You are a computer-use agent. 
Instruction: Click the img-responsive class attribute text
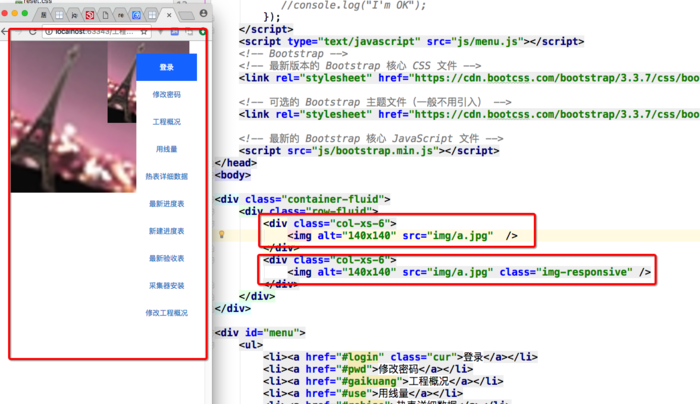[x=566, y=272]
